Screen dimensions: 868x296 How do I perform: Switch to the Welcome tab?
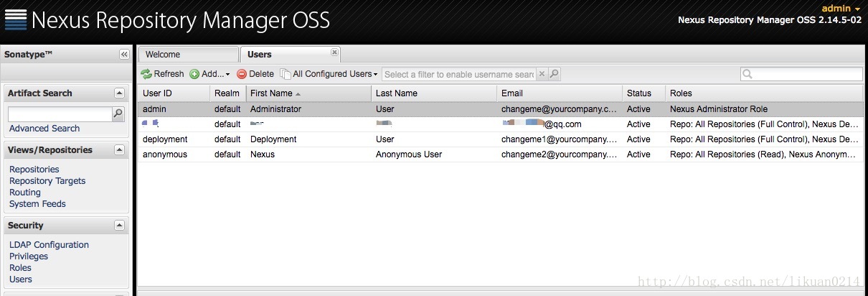(189, 55)
